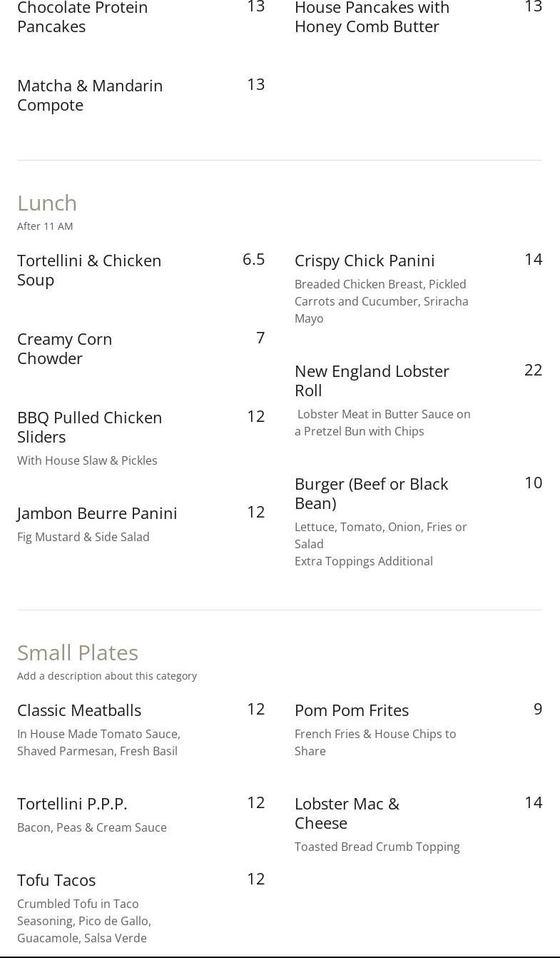
Task: Click the Lunch section heading
Action: tap(47, 203)
